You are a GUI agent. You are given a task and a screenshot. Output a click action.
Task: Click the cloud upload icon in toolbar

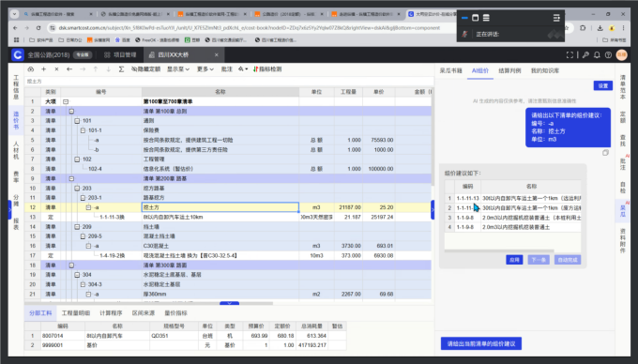(31, 69)
